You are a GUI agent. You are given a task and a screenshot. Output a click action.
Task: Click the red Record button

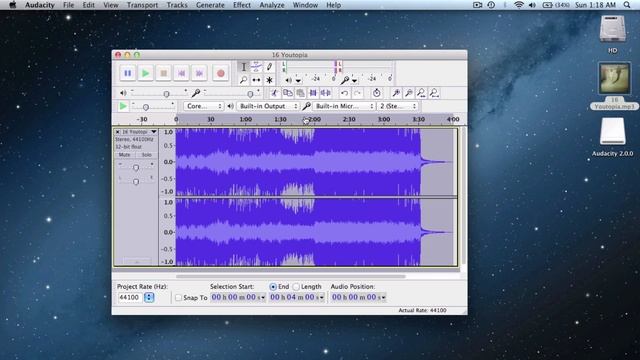pos(221,73)
